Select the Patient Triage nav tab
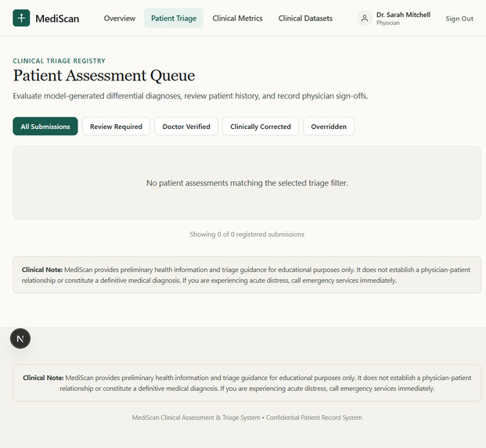486x448 pixels. [174, 18]
